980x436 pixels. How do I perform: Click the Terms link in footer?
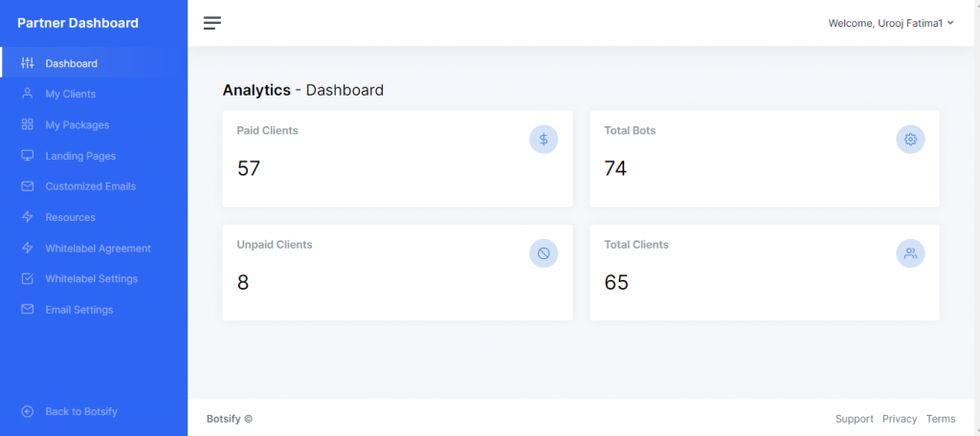tap(941, 419)
